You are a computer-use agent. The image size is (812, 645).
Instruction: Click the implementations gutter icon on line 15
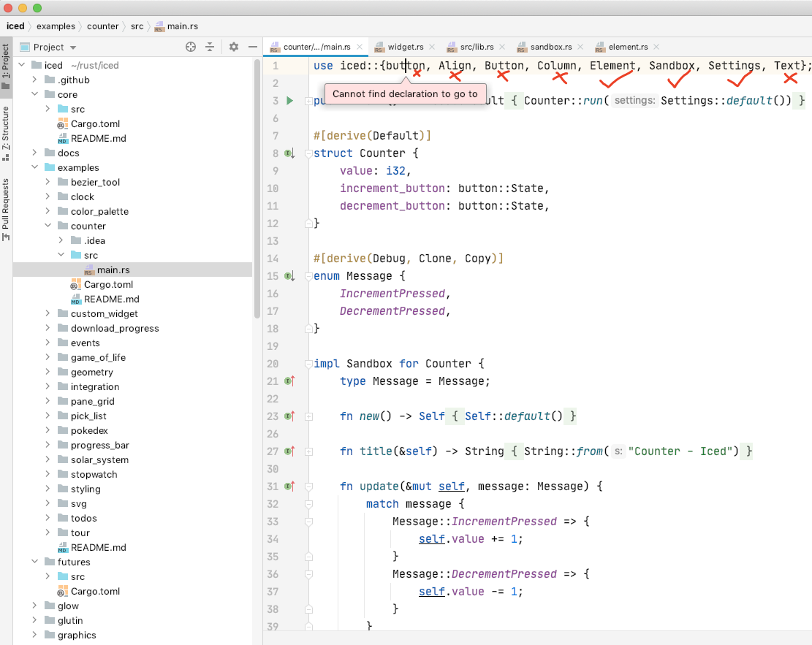tap(289, 276)
